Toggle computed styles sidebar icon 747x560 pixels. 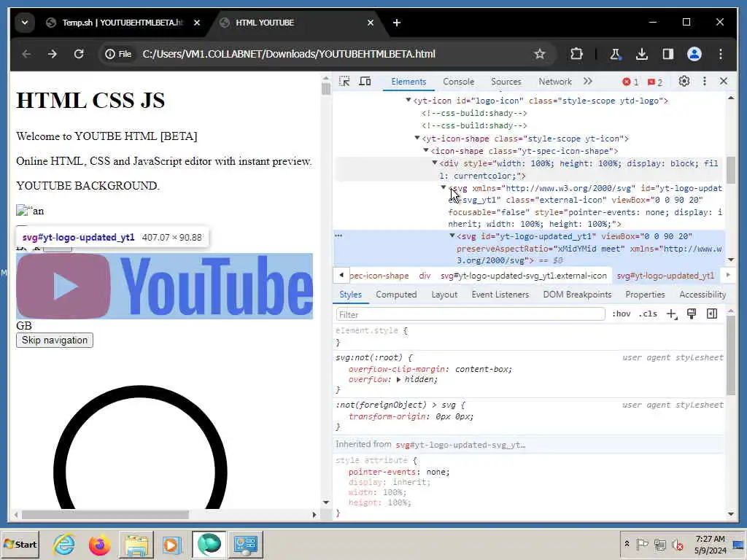pos(712,314)
